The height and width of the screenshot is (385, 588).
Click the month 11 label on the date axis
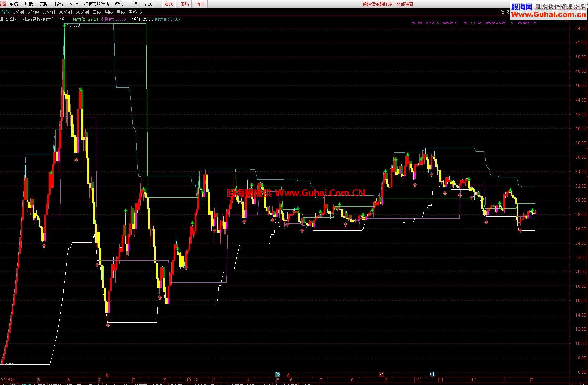click(441, 380)
